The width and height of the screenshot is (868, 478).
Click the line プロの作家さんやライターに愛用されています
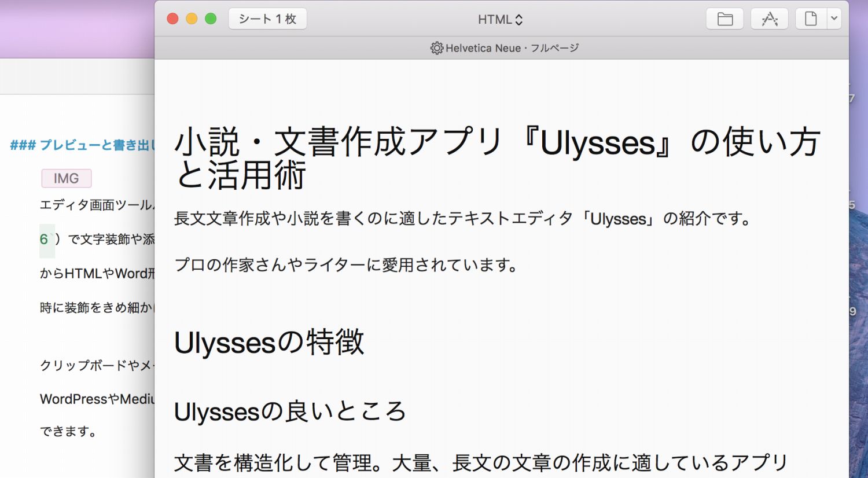[346, 265]
